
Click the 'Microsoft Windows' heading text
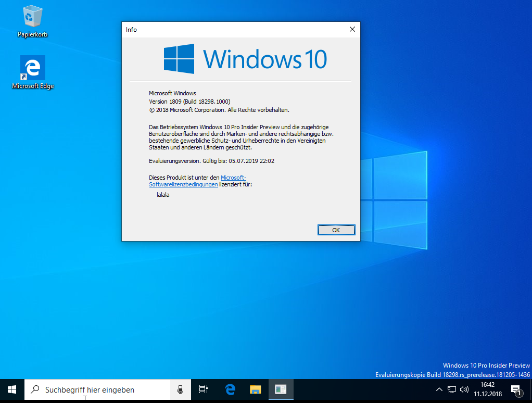point(172,93)
